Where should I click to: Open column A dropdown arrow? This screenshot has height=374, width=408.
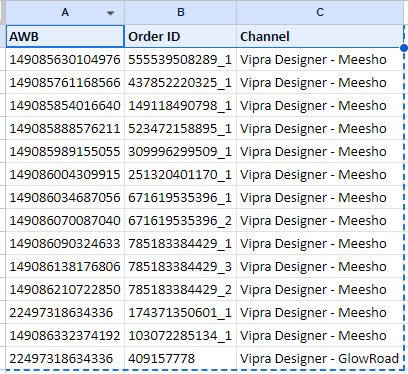coord(110,13)
